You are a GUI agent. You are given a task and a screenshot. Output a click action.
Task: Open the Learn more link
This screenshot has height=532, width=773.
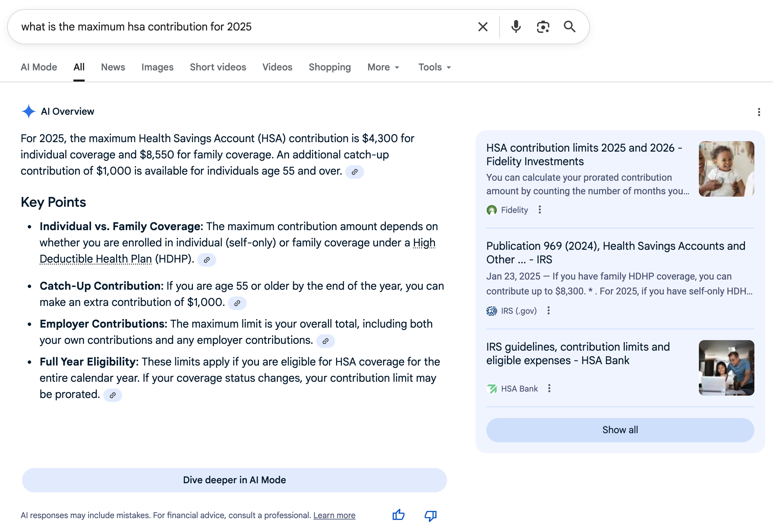pos(334,515)
